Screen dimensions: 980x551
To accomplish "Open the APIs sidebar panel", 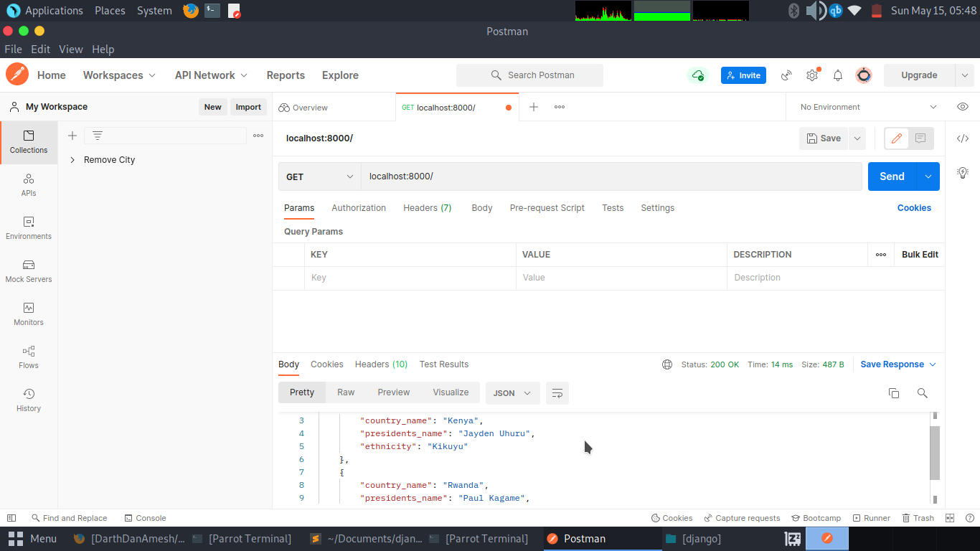I will 29,185.
